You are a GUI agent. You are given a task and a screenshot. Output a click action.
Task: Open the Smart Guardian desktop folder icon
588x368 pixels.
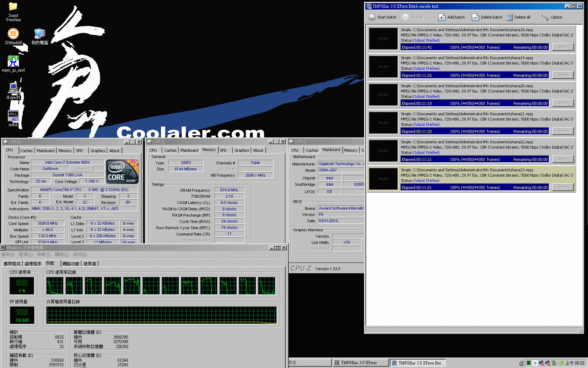click(13, 12)
